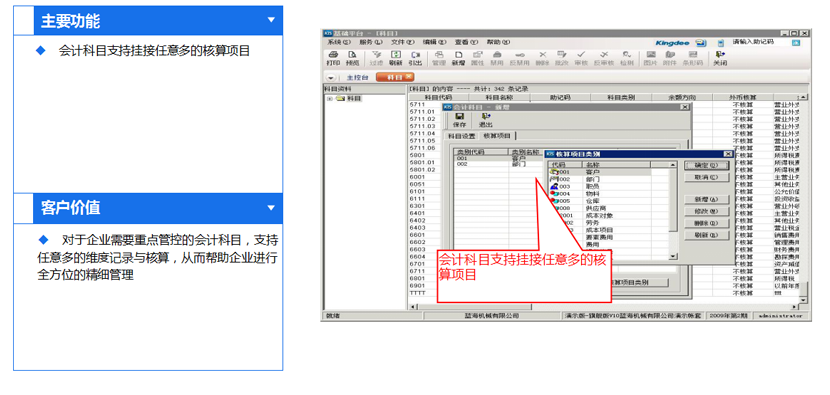Click the 打印 (Print) toolbar icon

[x=333, y=58]
